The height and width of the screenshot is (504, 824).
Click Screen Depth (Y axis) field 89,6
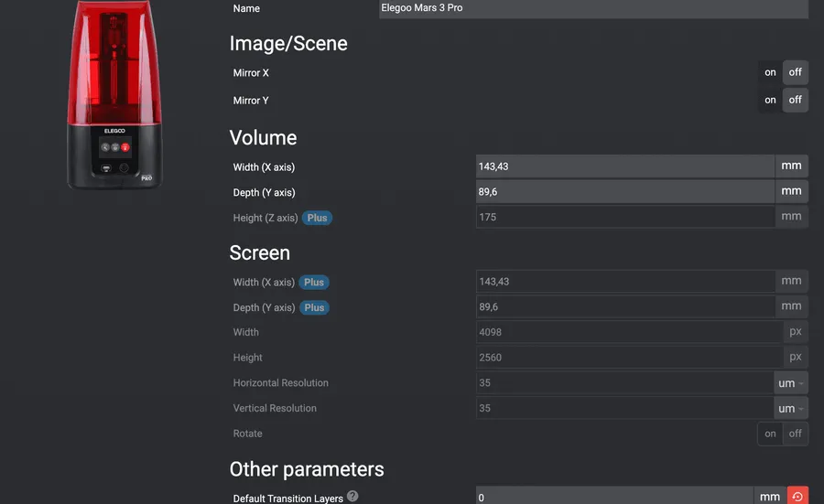pyautogui.click(x=624, y=306)
